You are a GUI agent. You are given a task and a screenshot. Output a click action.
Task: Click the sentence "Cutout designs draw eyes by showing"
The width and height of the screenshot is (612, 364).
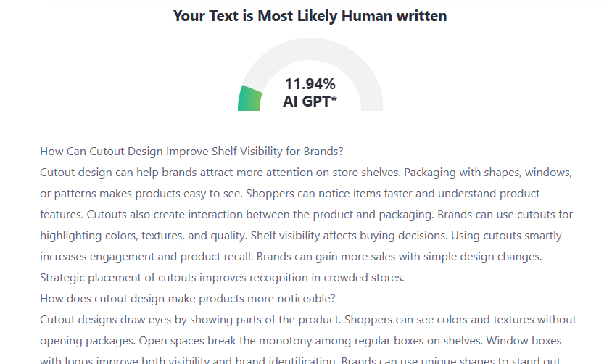190,320
